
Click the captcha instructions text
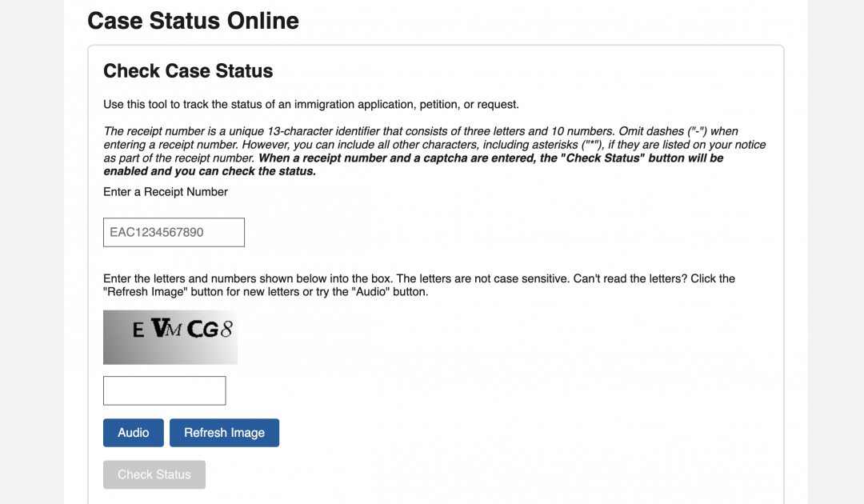(x=418, y=285)
